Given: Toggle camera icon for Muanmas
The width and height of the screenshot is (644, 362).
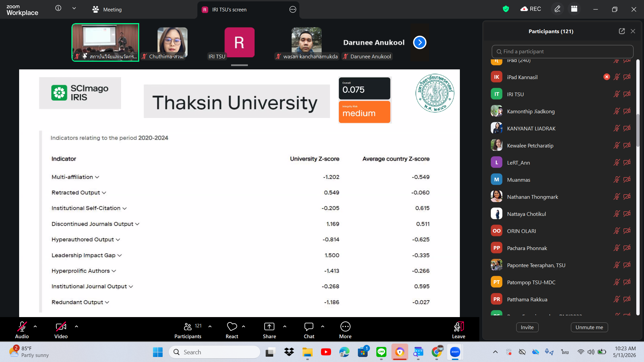Looking at the screenshot, I should click(x=627, y=180).
